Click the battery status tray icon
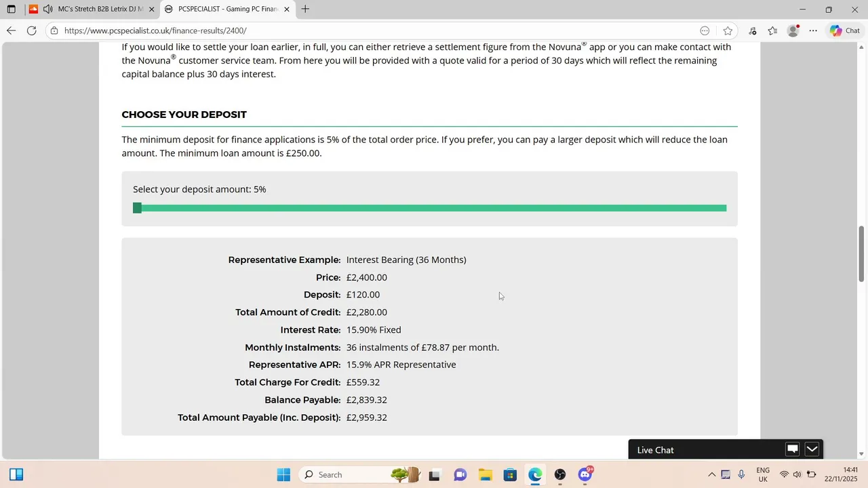The height and width of the screenshot is (488, 868). coord(812,474)
